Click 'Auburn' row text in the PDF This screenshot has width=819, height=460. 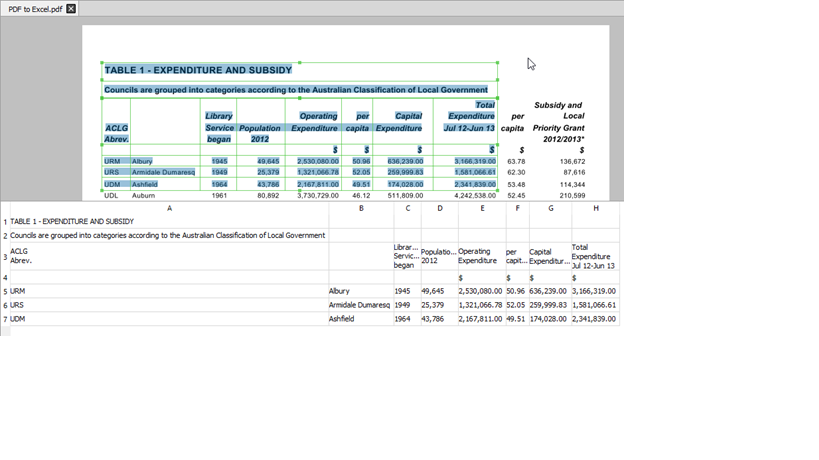(143, 196)
